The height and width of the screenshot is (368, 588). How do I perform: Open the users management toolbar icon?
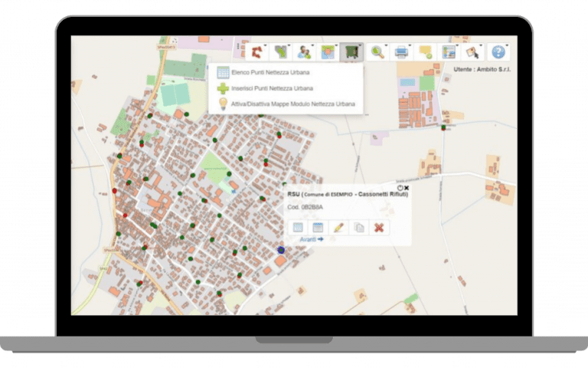click(305, 51)
